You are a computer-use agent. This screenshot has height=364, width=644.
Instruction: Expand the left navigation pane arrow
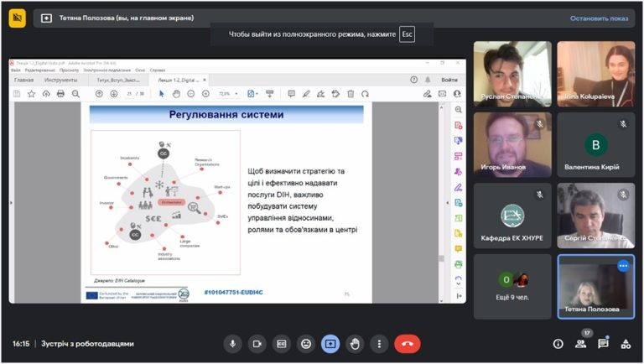[x=11, y=203]
